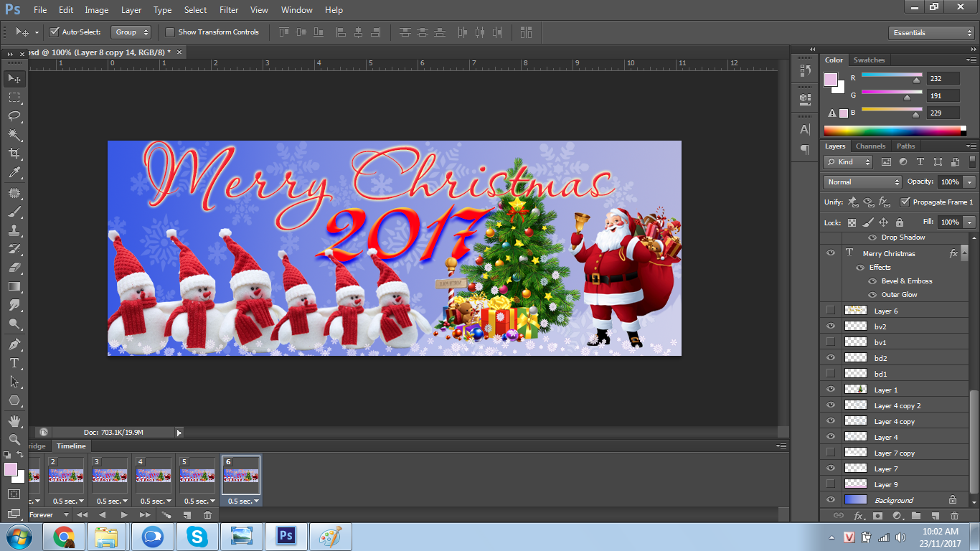Open the Filter menu

click(x=228, y=9)
